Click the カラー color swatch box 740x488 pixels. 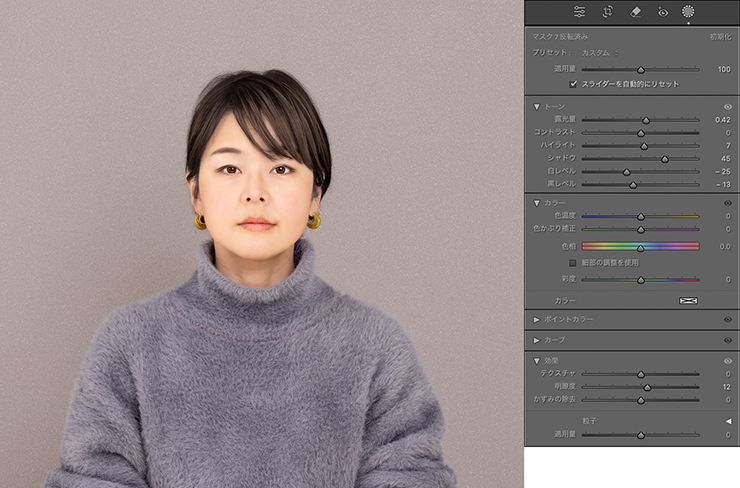point(688,300)
